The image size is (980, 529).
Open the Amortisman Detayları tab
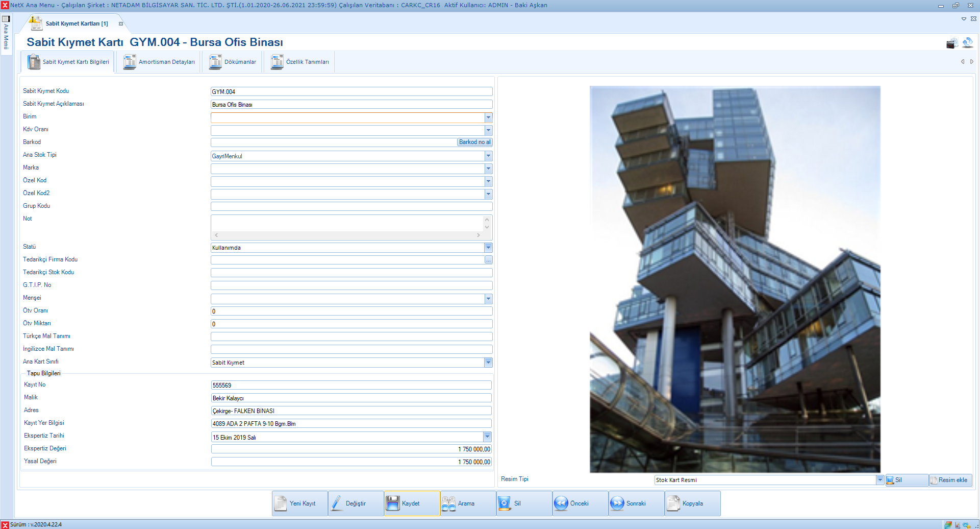pos(159,62)
